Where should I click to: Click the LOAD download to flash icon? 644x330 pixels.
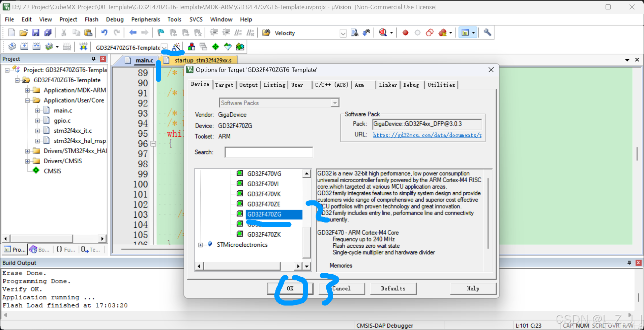[x=83, y=47]
